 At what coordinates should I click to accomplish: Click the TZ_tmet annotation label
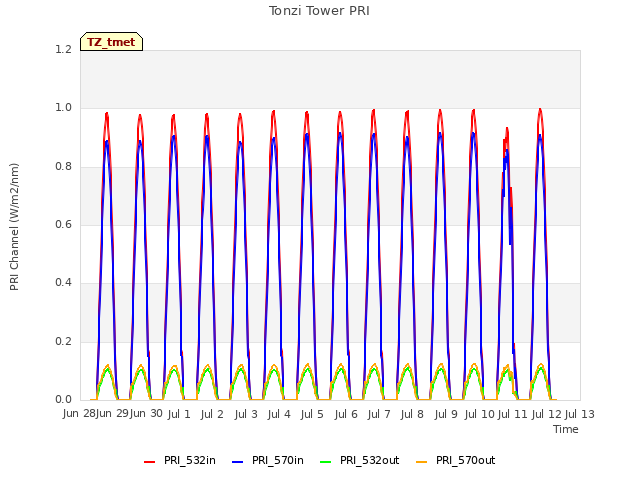point(111,42)
